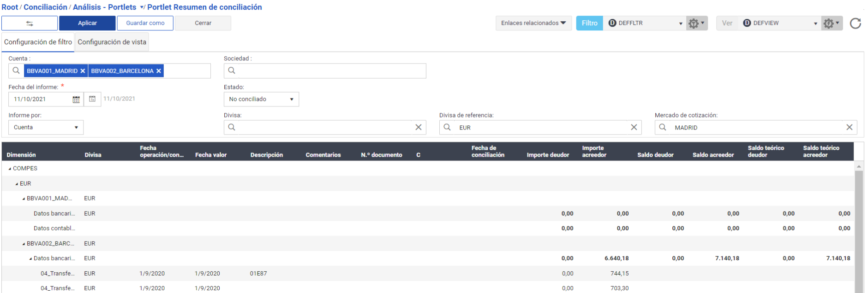868x293 pixels.
Task: Click the Aplicar button
Action: 87,23
